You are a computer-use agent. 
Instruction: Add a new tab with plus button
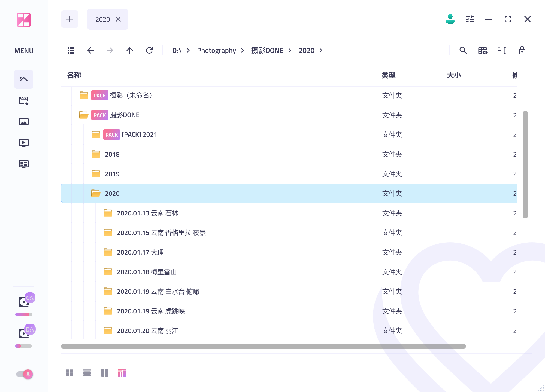click(x=70, y=19)
